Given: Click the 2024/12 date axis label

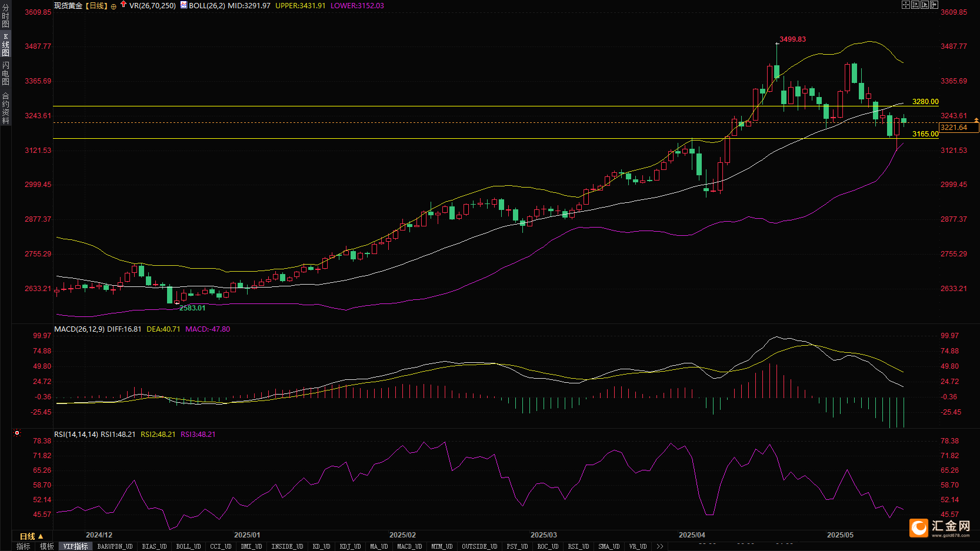Looking at the screenshot, I should pos(99,535).
